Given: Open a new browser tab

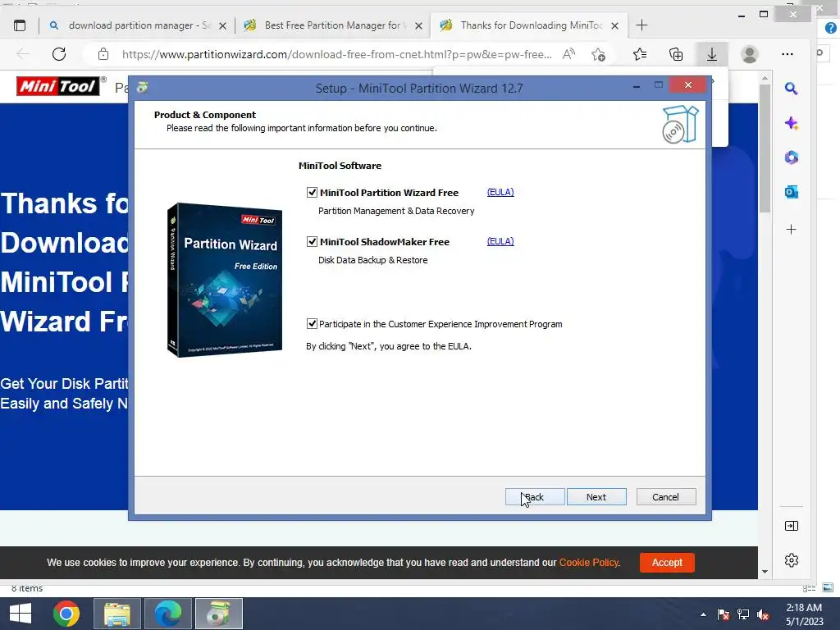Looking at the screenshot, I should pyautogui.click(x=641, y=25).
